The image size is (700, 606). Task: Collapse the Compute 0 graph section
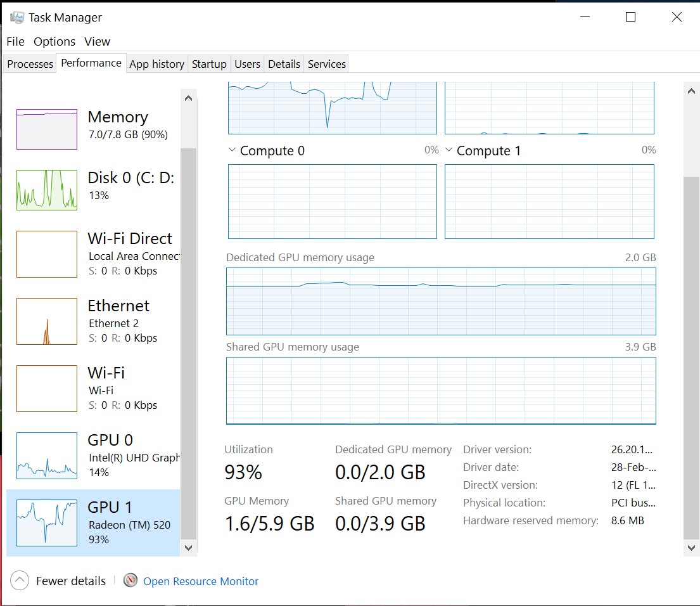click(231, 150)
